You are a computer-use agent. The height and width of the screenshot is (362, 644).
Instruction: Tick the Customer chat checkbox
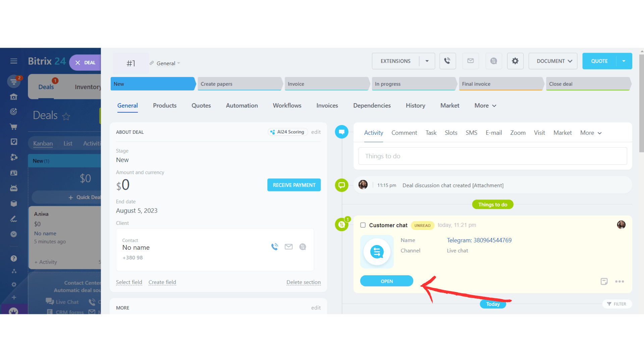(363, 225)
